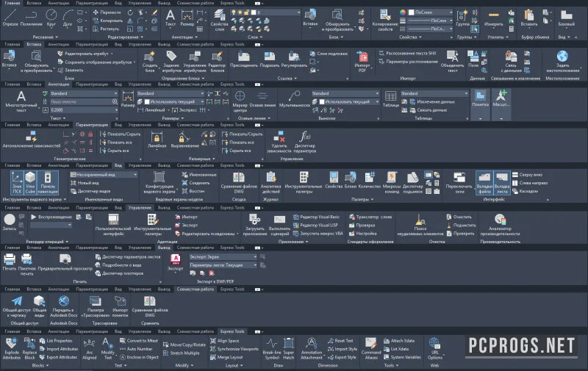Click the Таблица table tool

coord(391,99)
